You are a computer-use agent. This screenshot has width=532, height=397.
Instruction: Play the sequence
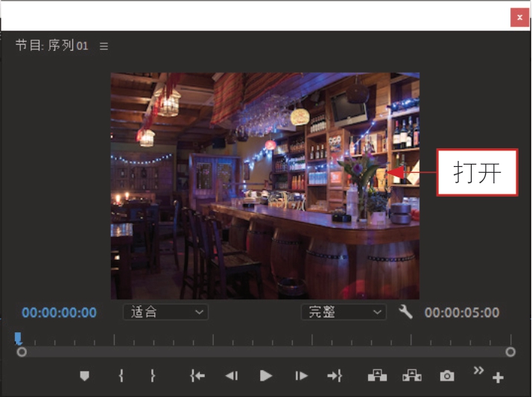(x=266, y=375)
